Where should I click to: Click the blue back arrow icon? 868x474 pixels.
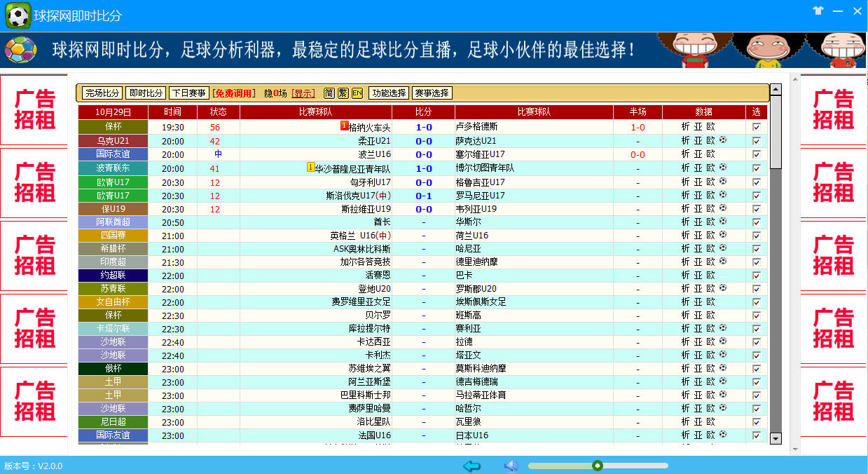pos(471,466)
